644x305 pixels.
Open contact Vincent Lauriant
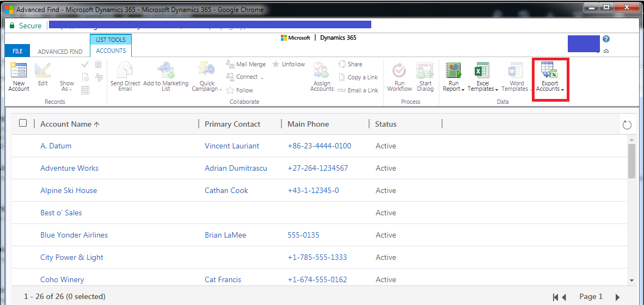[x=232, y=146]
